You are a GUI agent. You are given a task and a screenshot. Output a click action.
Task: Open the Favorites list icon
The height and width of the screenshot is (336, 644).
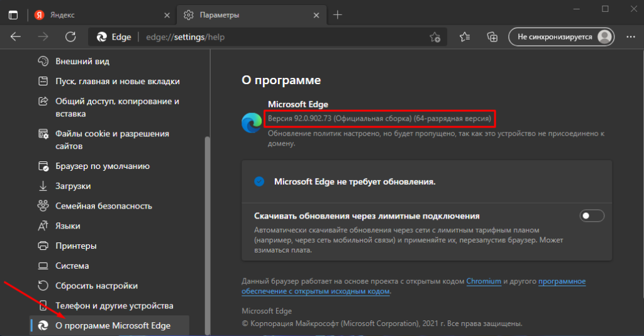coord(465,37)
